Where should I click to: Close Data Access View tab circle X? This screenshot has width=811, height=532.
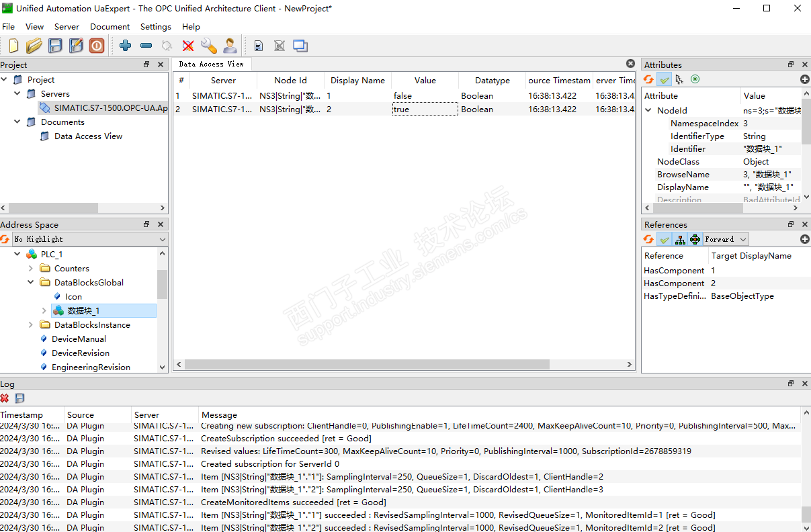coord(630,64)
